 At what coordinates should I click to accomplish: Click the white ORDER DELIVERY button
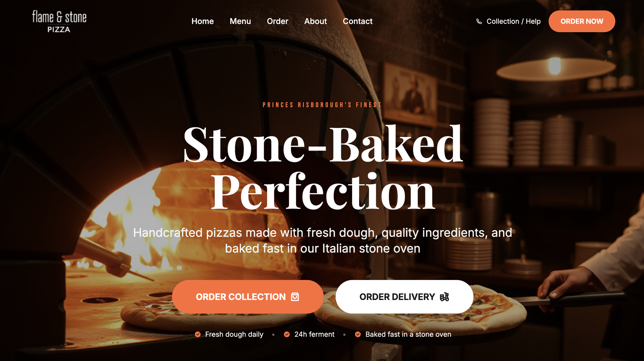pos(404,297)
